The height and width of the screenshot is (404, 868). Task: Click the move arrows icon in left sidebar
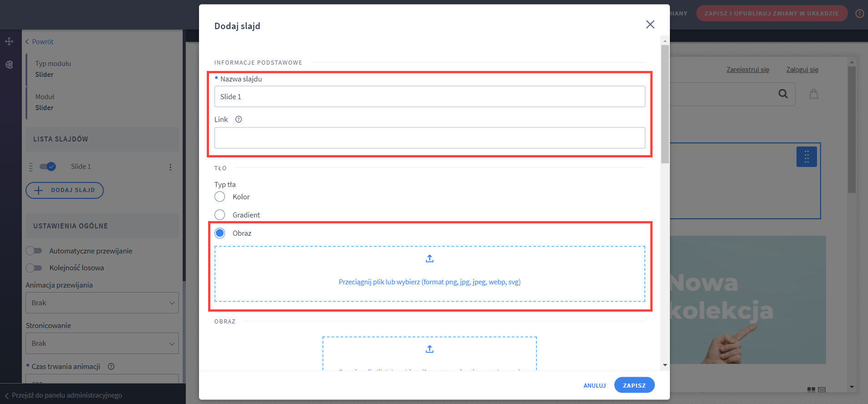tap(9, 41)
